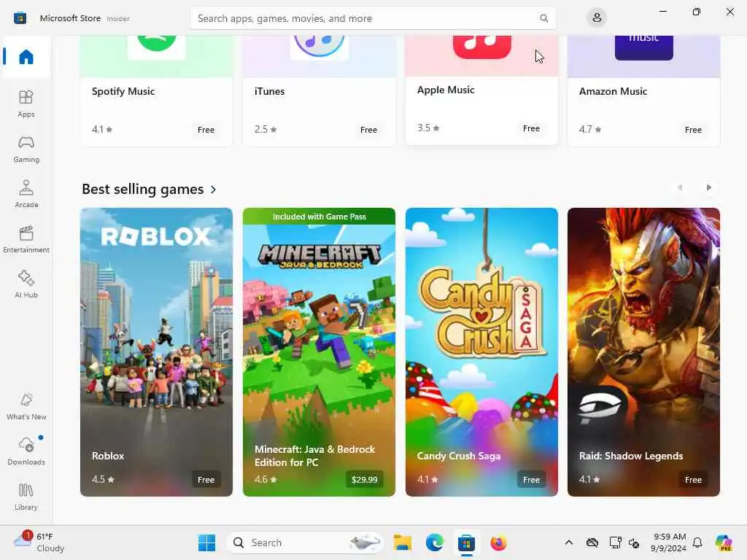
Task: Show next best selling games arrow
Action: (708, 187)
